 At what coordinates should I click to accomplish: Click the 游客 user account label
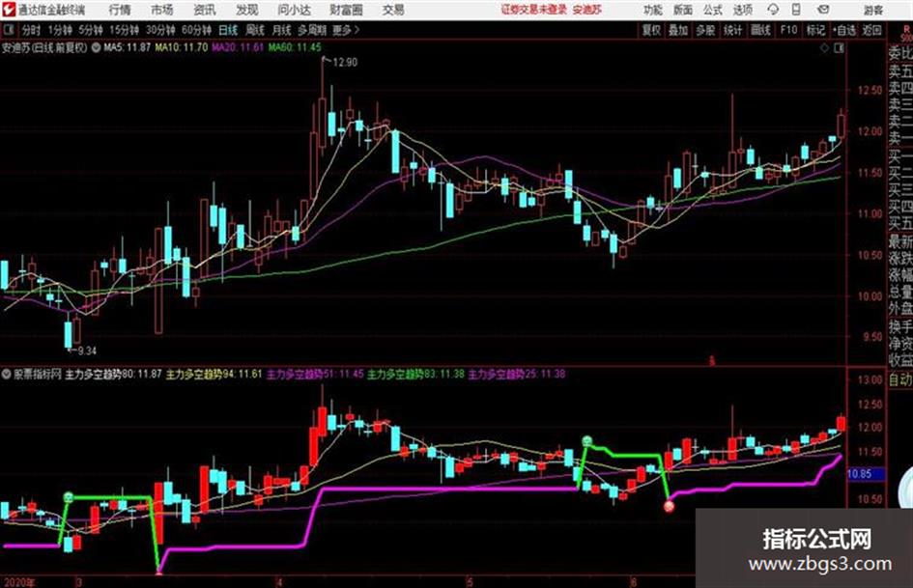pyautogui.click(x=872, y=10)
